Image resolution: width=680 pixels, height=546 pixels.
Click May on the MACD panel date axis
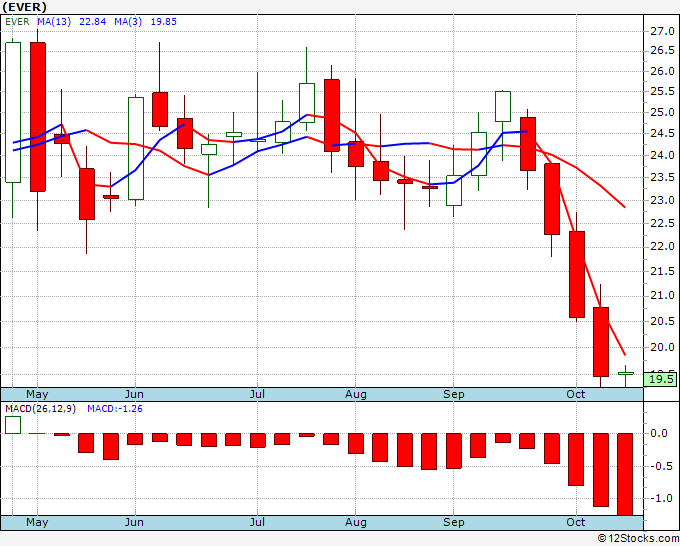pos(37,523)
